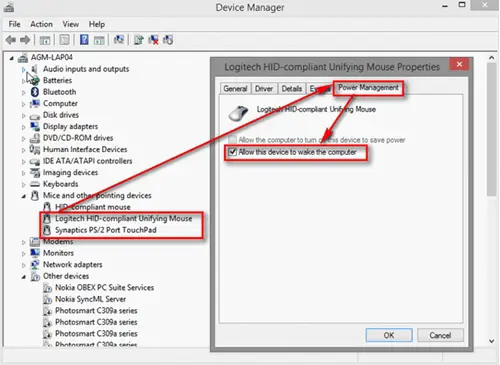Viewport: 500px width, 365px height.
Task: Click Scan for hardware changes toolbar icon
Action: pyautogui.click(x=119, y=40)
